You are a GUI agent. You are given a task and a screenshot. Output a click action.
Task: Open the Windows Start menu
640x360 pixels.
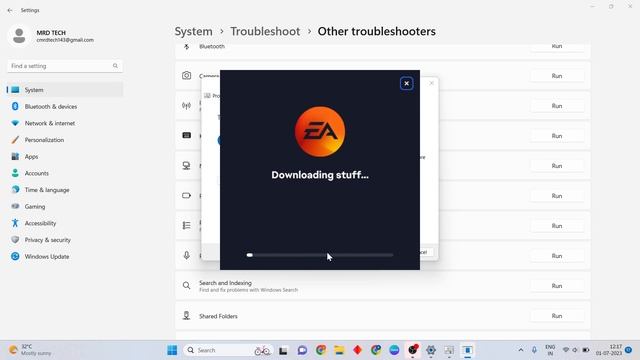(x=172, y=350)
